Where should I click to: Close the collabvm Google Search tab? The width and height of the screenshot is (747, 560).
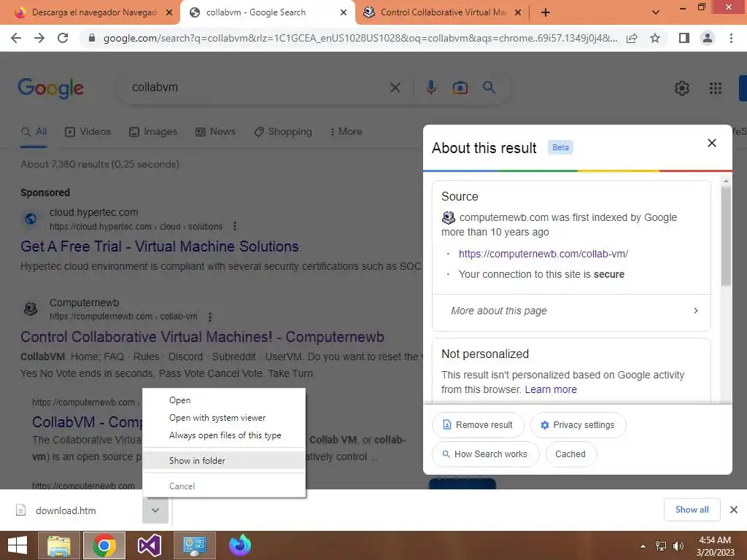coord(343,12)
